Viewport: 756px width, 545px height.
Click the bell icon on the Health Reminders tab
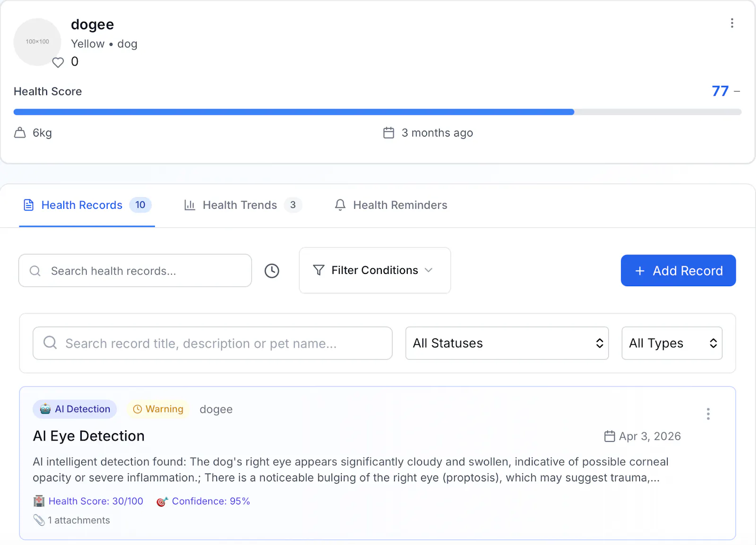pyautogui.click(x=340, y=205)
